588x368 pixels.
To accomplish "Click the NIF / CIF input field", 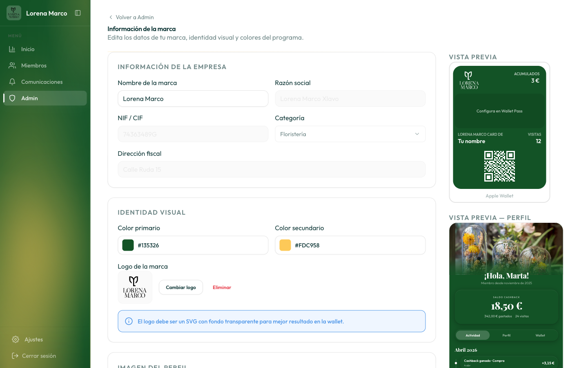I will click(193, 134).
